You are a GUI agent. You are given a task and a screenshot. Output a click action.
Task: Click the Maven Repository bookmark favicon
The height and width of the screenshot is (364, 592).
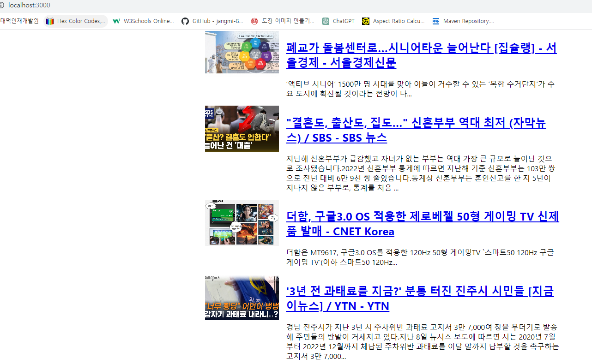point(436,21)
